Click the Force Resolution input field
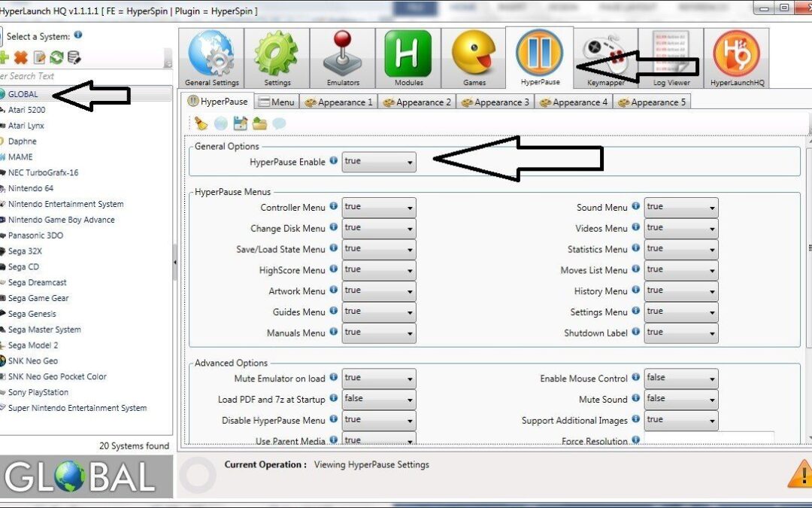 point(709,439)
